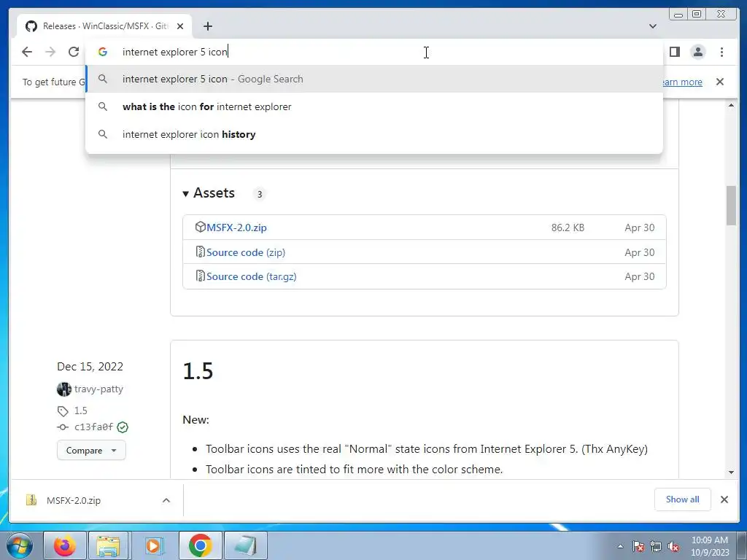Download MSFX-2.0.zip asset
The height and width of the screenshot is (560, 747).
point(236,227)
